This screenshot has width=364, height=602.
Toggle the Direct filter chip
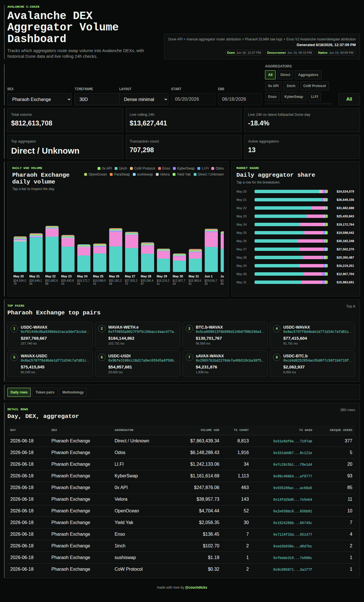(x=285, y=75)
